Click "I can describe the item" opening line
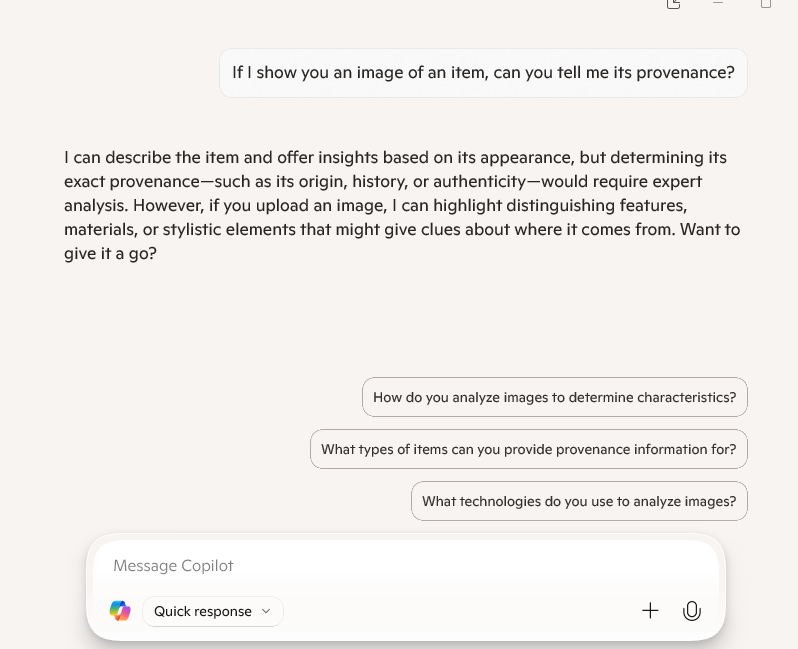The width and height of the screenshot is (798, 649). coord(150,157)
